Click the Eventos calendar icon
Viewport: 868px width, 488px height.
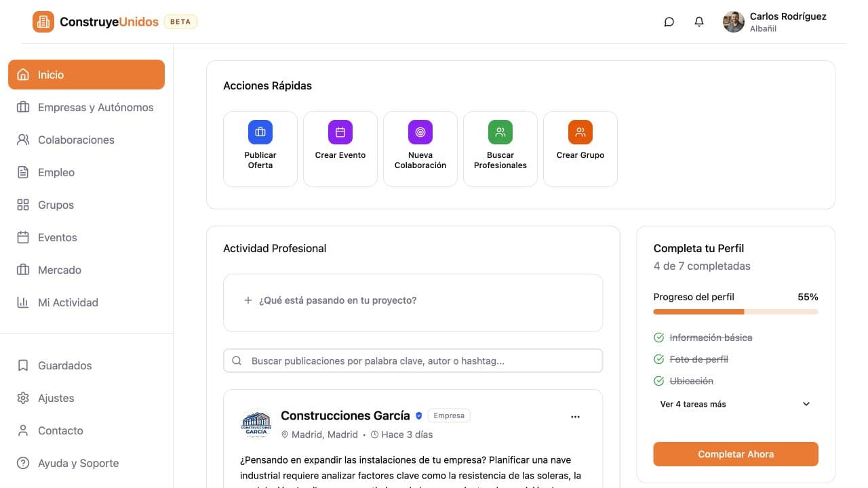(x=23, y=237)
